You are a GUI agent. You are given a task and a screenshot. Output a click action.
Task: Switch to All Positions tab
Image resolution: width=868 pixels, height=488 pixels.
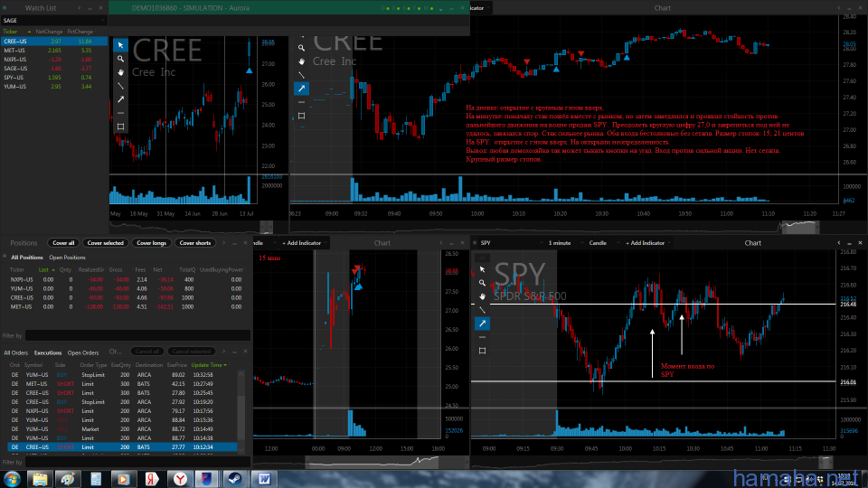tap(26, 258)
